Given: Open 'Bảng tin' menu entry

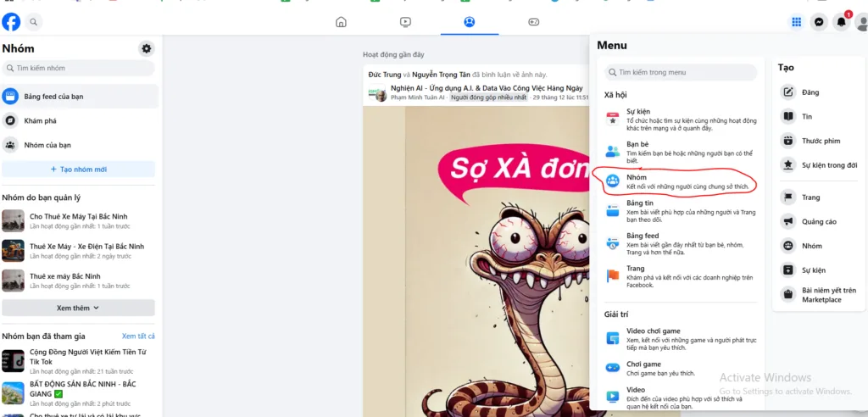Looking at the screenshot, I should [681, 211].
